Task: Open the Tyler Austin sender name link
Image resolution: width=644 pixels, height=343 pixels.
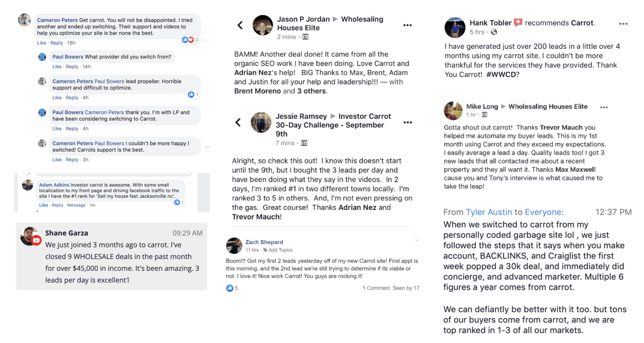Action: (x=489, y=212)
